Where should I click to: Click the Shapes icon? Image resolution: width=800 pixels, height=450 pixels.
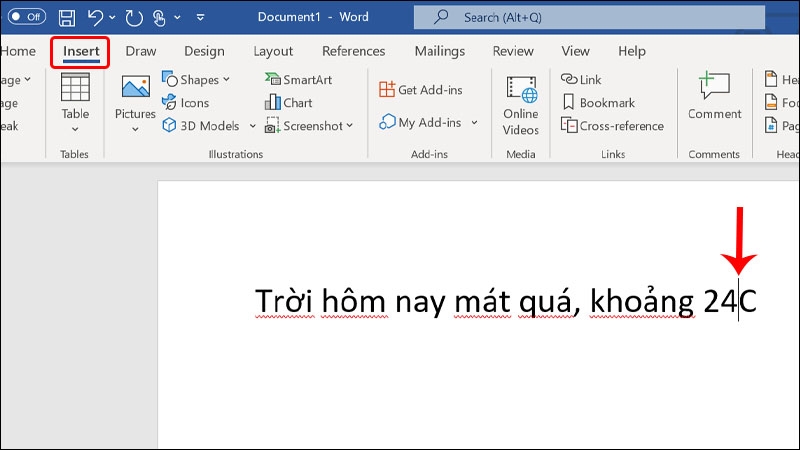[x=169, y=79]
